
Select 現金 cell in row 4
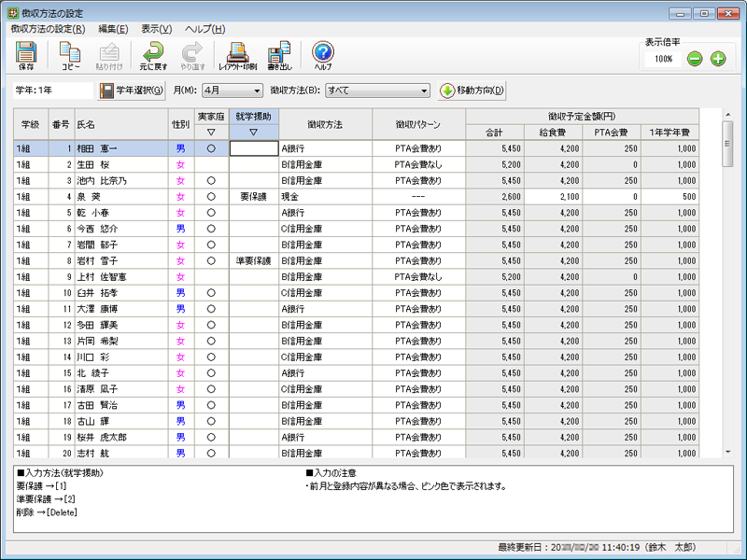tap(325, 197)
